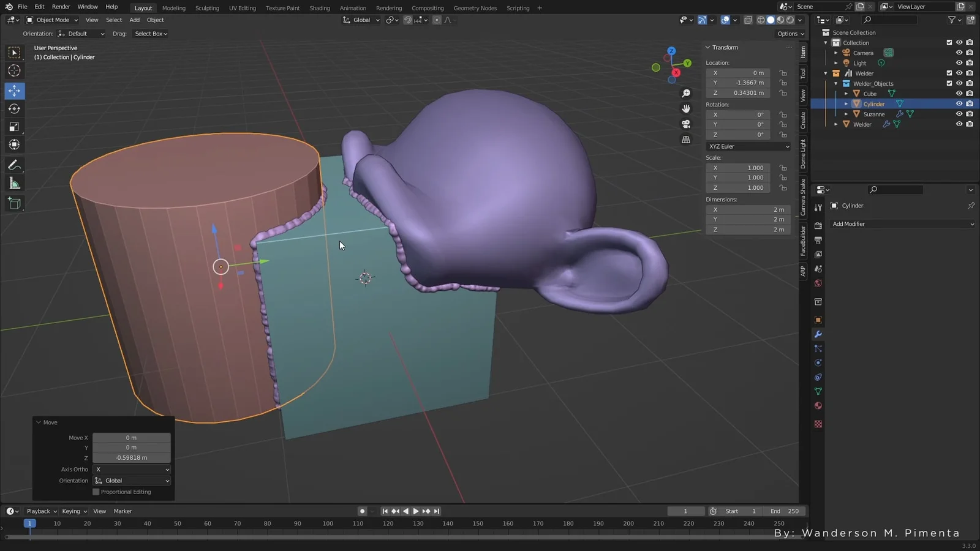Toggle render visibility for the Cube object
The image size is (980, 551).
(x=970, y=93)
